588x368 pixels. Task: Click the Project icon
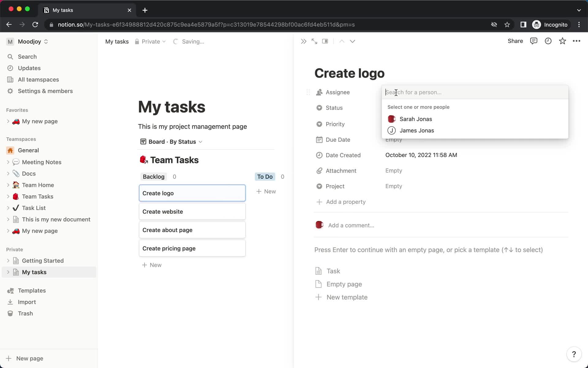tap(319, 186)
